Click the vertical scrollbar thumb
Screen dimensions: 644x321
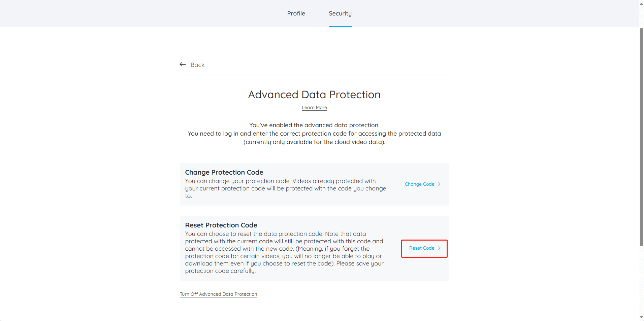pyautogui.click(x=641, y=137)
